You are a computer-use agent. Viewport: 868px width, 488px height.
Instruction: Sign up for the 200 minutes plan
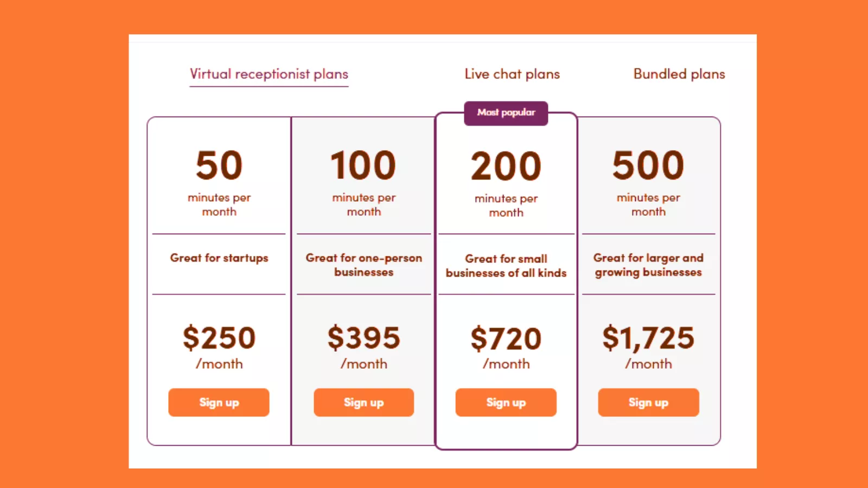tap(506, 402)
